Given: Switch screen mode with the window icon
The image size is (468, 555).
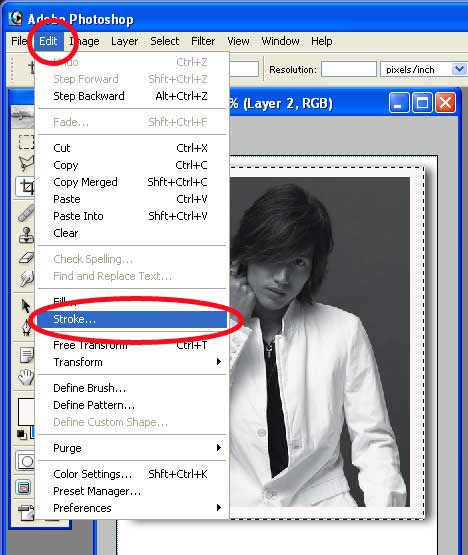Looking at the screenshot, I should (23, 488).
